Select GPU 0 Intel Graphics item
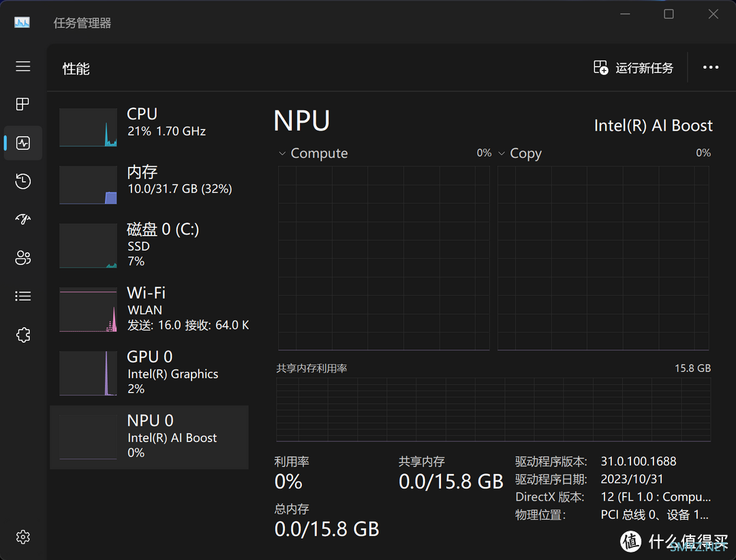Screen dimensions: 736x560 tap(149, 373)
